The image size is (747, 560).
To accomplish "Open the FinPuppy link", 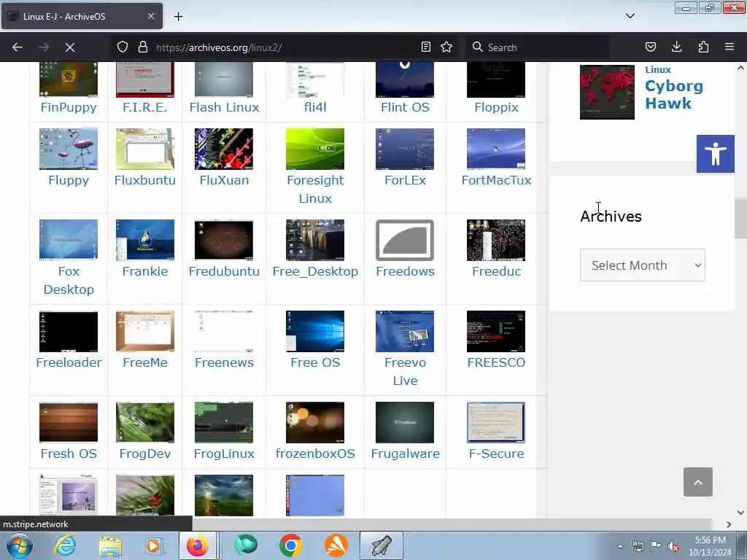I will pyautogui.click(x=69, y=107).
